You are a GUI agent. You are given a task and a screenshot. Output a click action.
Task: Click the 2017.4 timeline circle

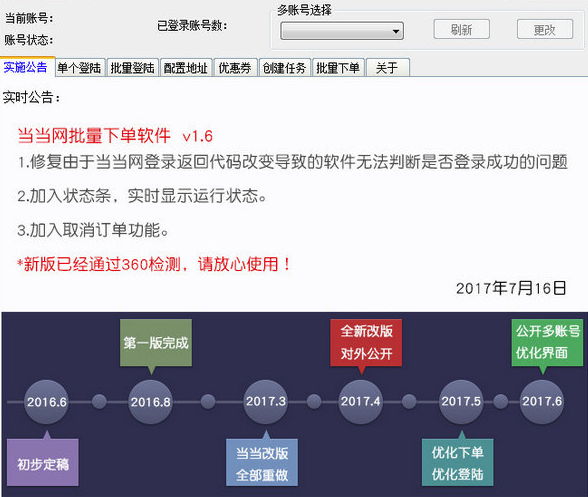[360, 402]
